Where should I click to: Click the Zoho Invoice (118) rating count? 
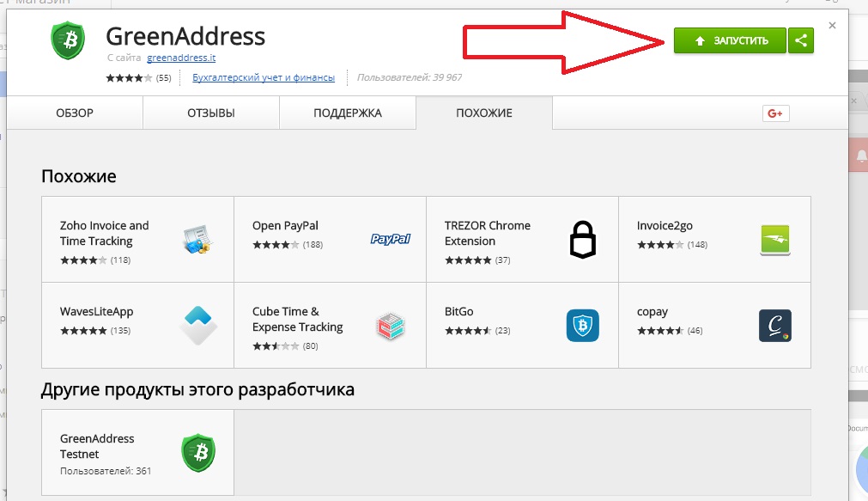pos(121,260)
